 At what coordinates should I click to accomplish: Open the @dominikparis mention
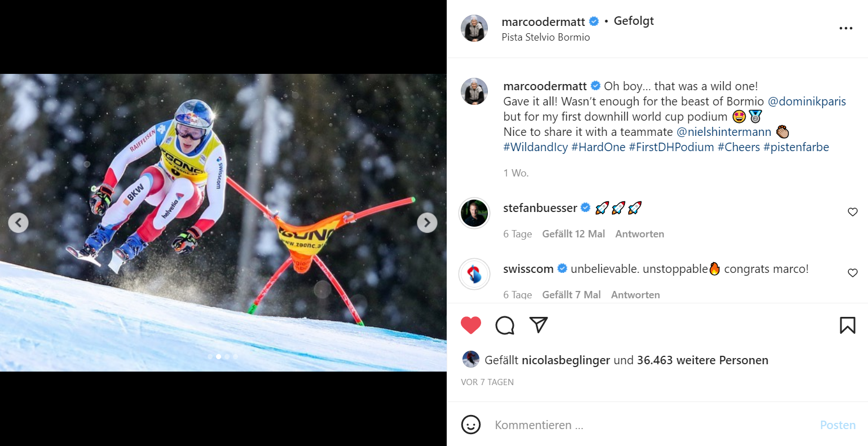coord(807,101)
